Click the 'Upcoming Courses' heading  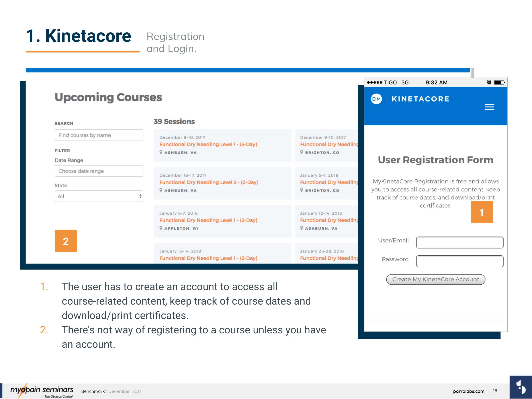tap(108, 97)
